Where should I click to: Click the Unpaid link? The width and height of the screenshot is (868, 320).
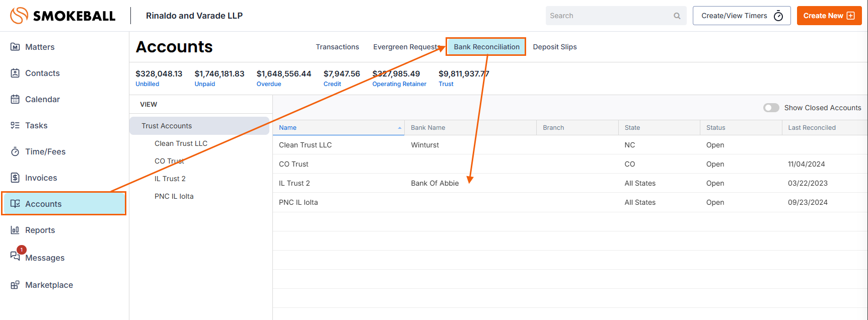(205, 84)
